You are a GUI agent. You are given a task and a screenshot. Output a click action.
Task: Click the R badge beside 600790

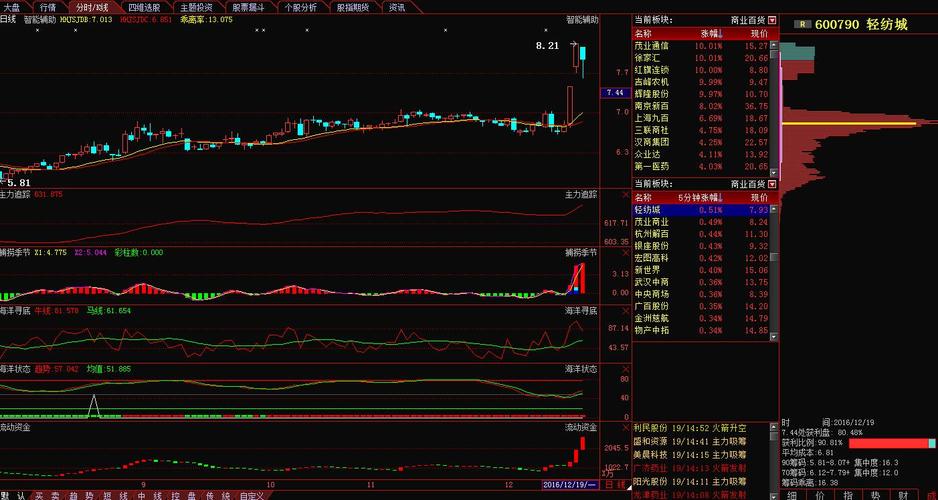pyautogui.click(x=801, y=25)
